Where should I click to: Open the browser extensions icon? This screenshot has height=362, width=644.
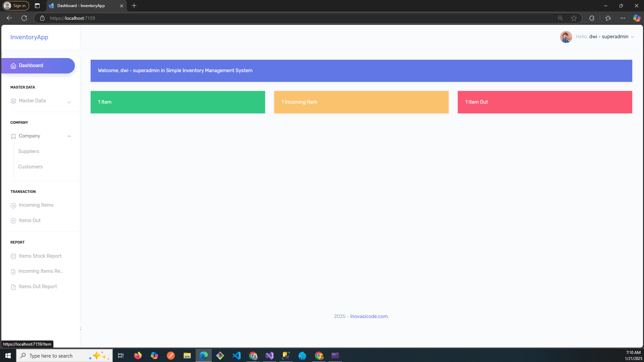(x=592, y=18)
